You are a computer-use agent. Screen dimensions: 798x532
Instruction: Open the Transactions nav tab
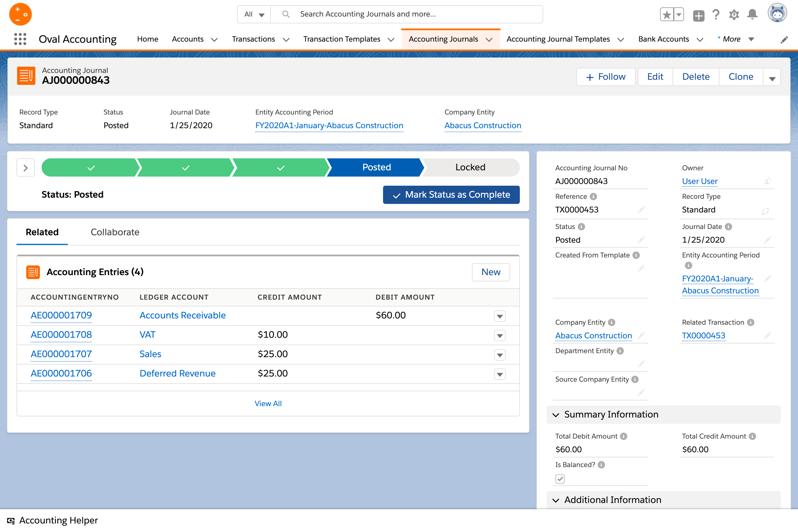pos(253,39)
